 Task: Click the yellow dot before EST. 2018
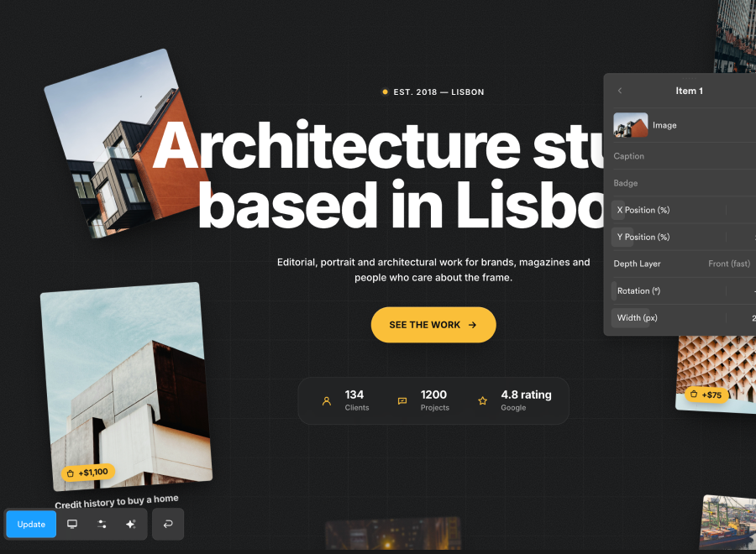coord(386,91)
